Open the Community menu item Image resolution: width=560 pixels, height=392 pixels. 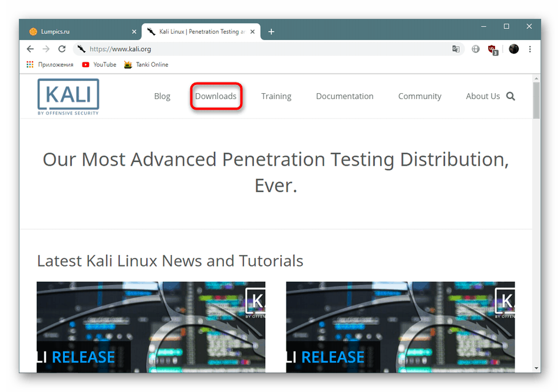[x=420, y=96]
